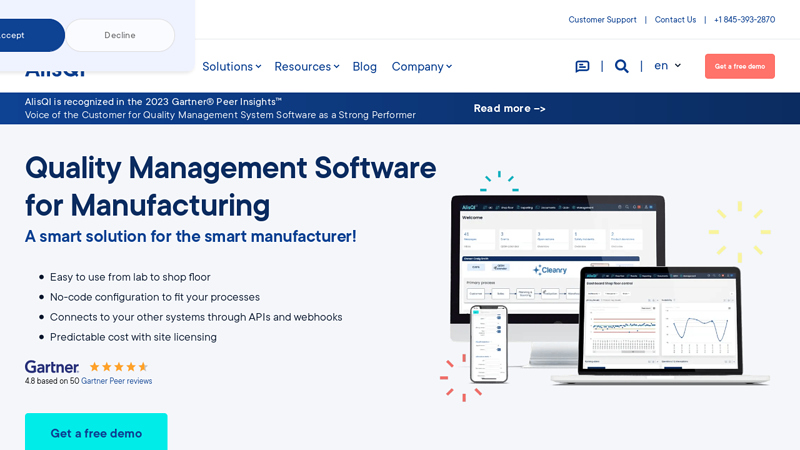Viewport: 800px width, 450px height.
Task: Click the Gartner star rating
Action: point(118,366)
